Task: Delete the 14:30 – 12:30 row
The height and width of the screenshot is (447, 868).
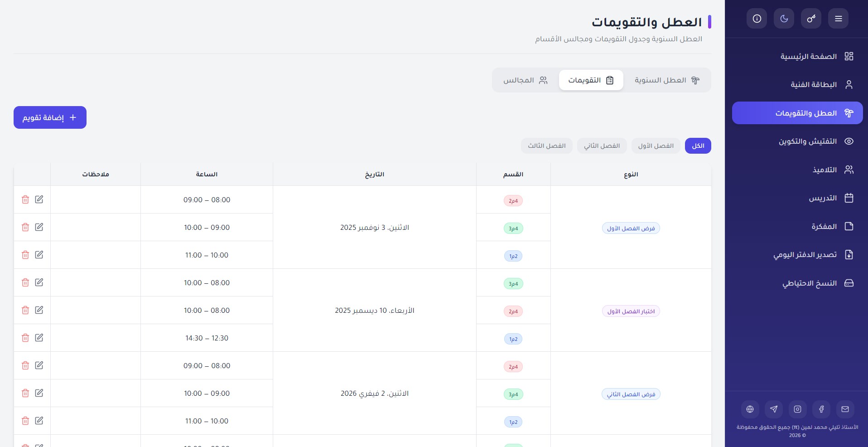Action: tap(25, 338)
